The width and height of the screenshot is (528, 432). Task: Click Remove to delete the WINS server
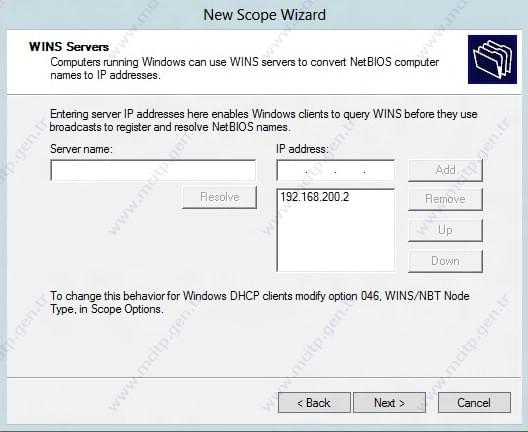coord(446,199)
